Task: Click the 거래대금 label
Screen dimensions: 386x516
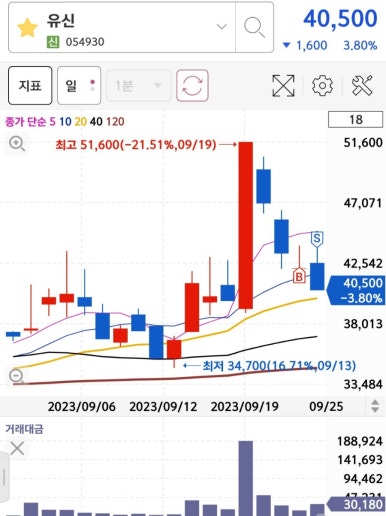Action: (x=24, y=429)
